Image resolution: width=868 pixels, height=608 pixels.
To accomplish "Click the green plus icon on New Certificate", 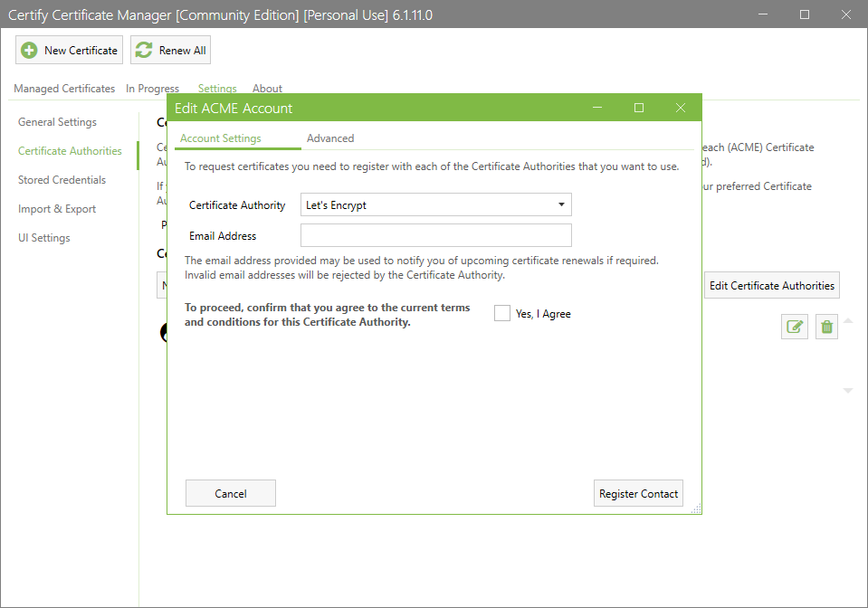I will pyautogui.click(x=29, y=51).
